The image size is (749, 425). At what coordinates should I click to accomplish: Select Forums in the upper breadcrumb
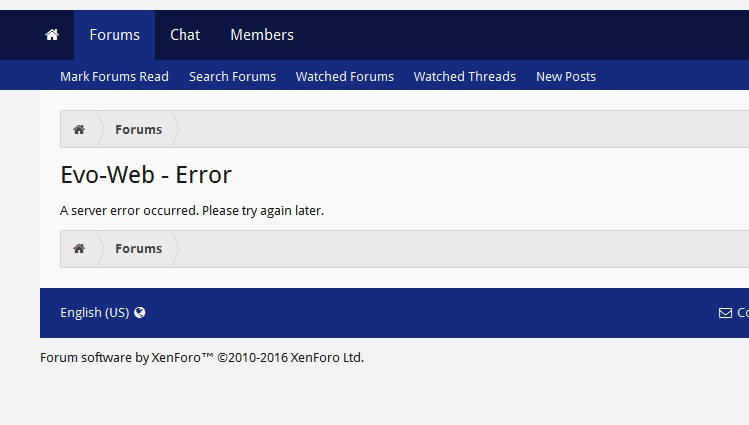(138, 130)
